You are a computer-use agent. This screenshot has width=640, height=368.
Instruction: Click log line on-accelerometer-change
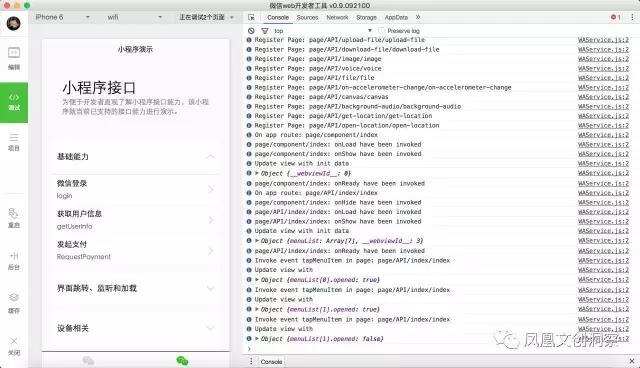[x=383, y=87]
